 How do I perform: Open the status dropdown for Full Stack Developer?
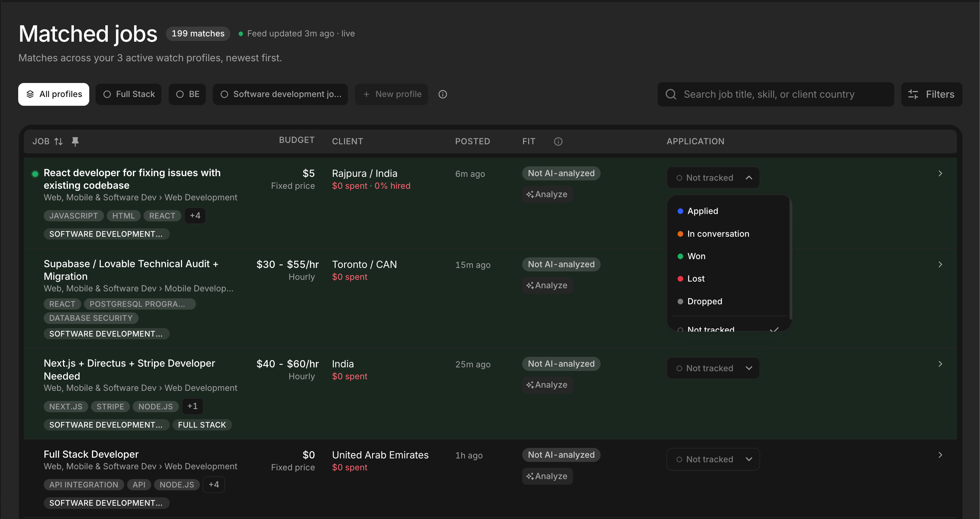click(713, 459)
